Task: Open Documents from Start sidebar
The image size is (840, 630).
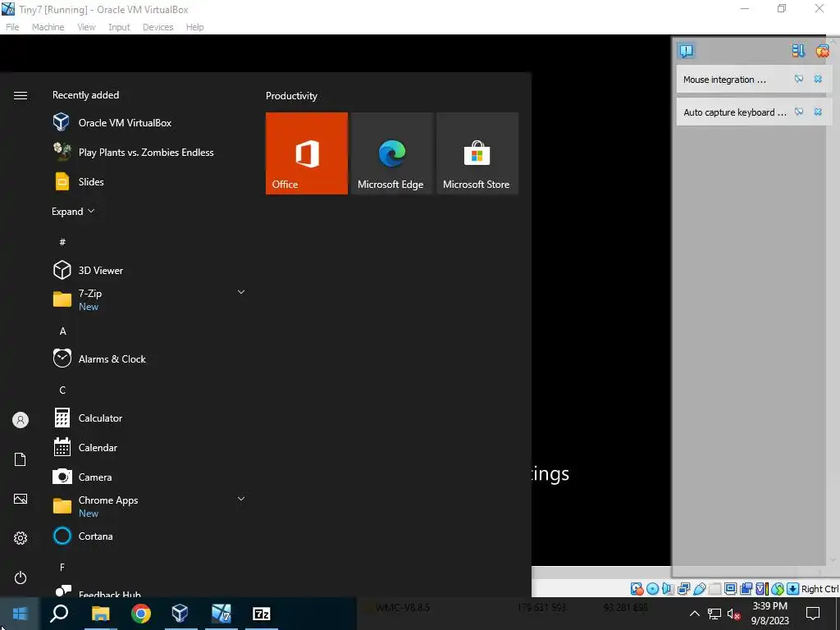Action: 21,459
